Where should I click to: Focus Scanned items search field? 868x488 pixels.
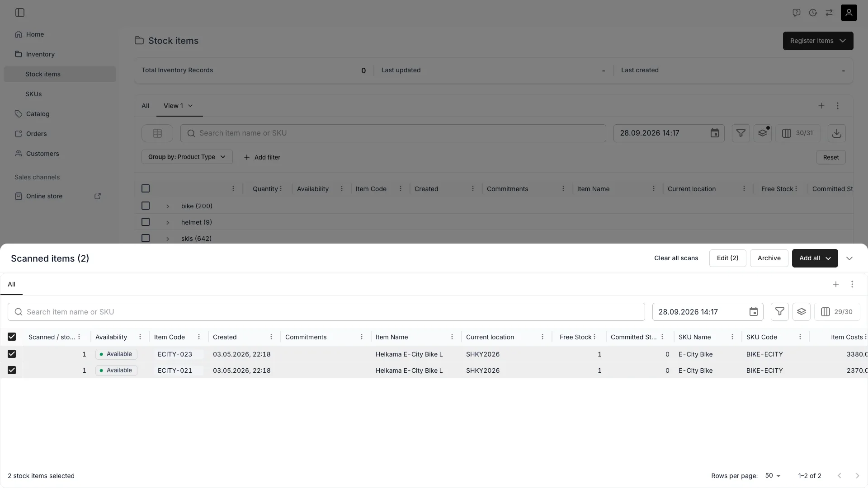(326, 312)
